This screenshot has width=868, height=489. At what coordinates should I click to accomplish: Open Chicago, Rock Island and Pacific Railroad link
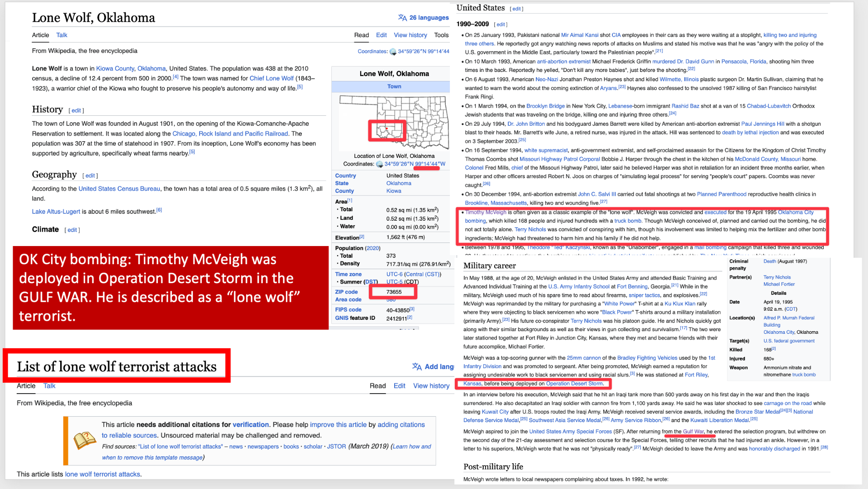230,134
